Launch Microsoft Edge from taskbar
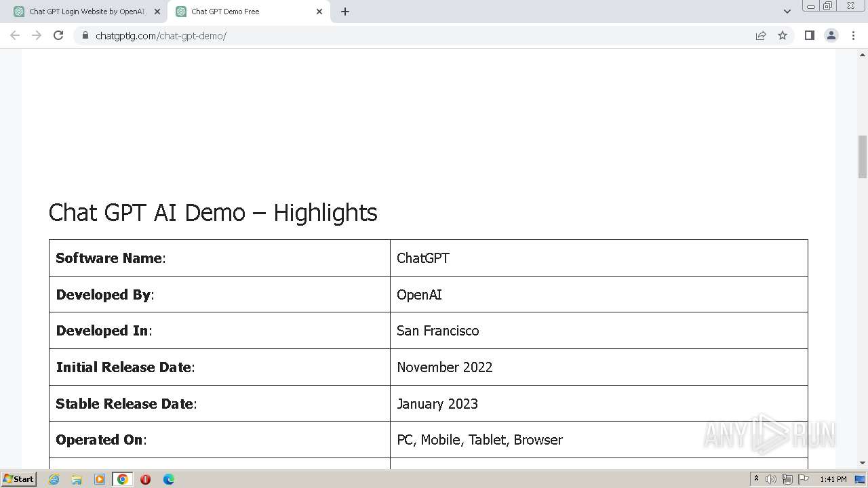Image resolution: width=868 pixels, height=488 pixels. click(x=169, y=479)
